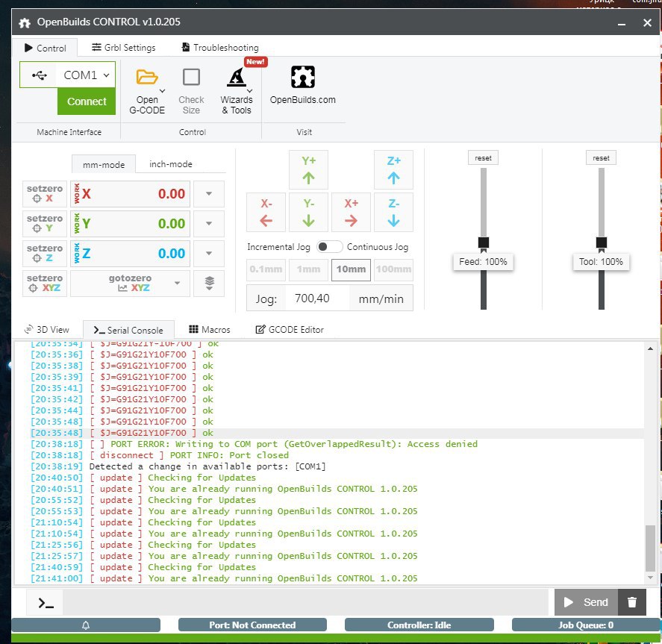Select 1mm jog step

click(309, 269)
